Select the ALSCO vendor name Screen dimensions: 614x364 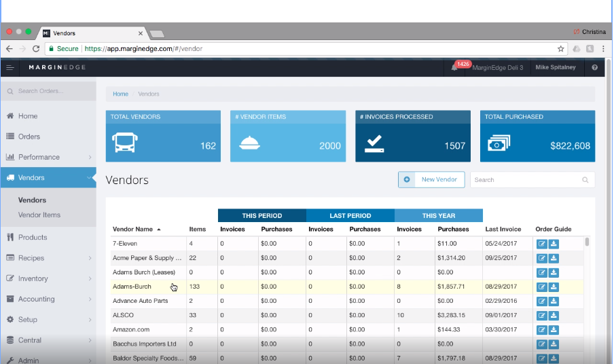point(123,316)
